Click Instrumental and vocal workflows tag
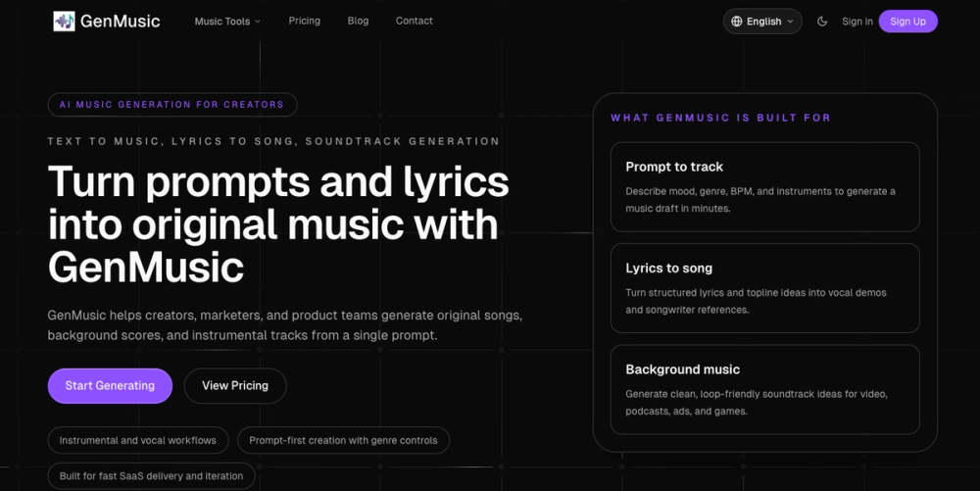This screenshot has width=980, height=491. click(138, 440)
